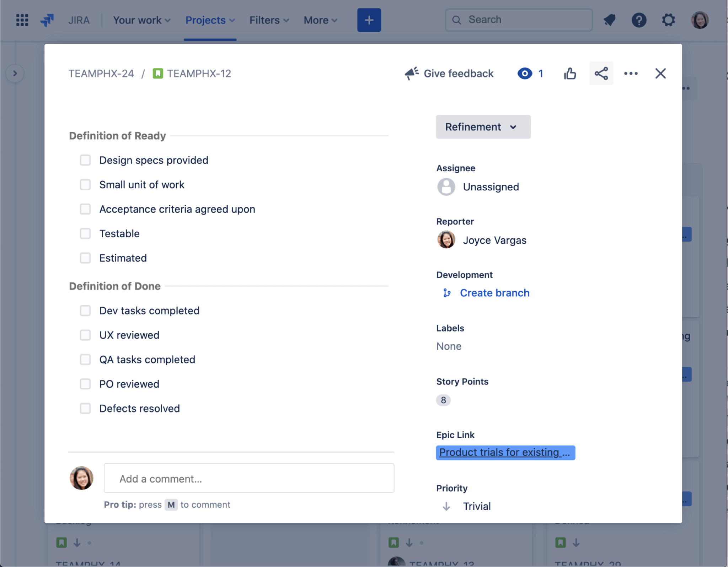Enable the Acceptance criteria agreed upon checkbox
The image size is (728, 567).
85,209
